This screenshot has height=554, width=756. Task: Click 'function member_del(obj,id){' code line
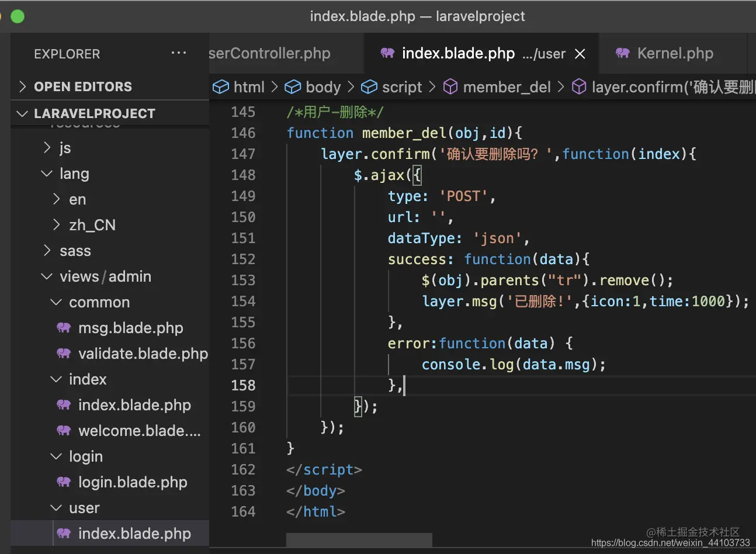[404, 133]
